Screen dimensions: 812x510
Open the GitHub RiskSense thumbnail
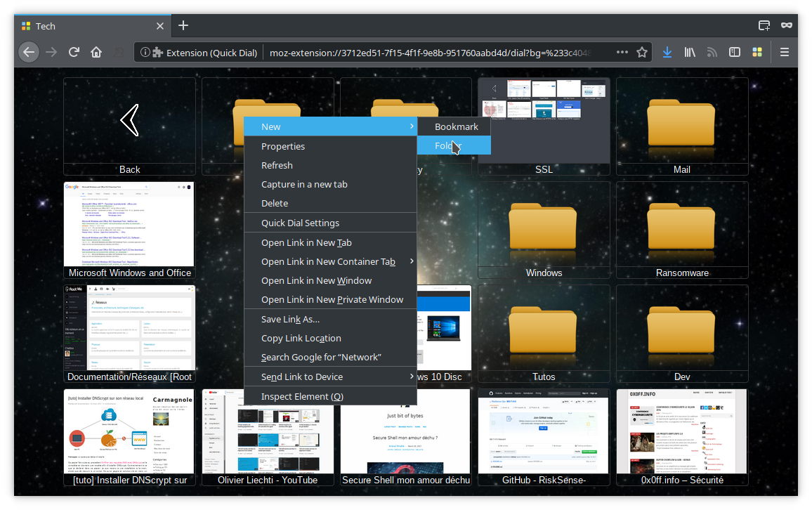544,436
